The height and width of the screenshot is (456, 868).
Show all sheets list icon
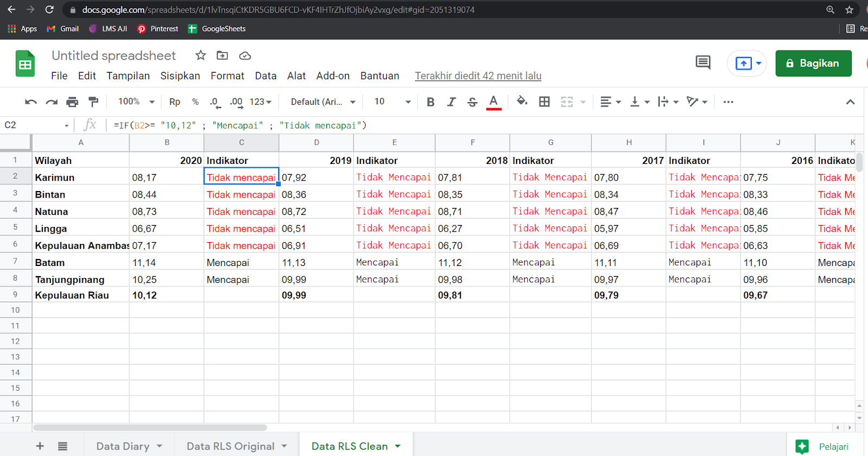(x=63, y=446)
